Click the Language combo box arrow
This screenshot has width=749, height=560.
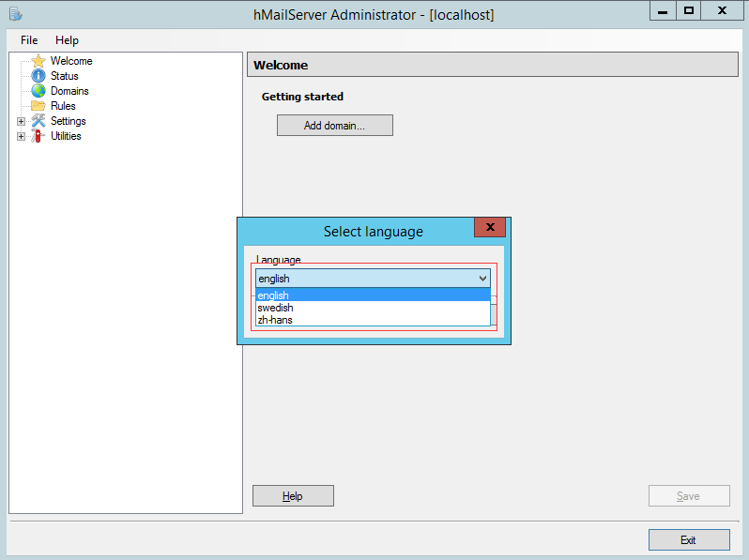[482, 279]
